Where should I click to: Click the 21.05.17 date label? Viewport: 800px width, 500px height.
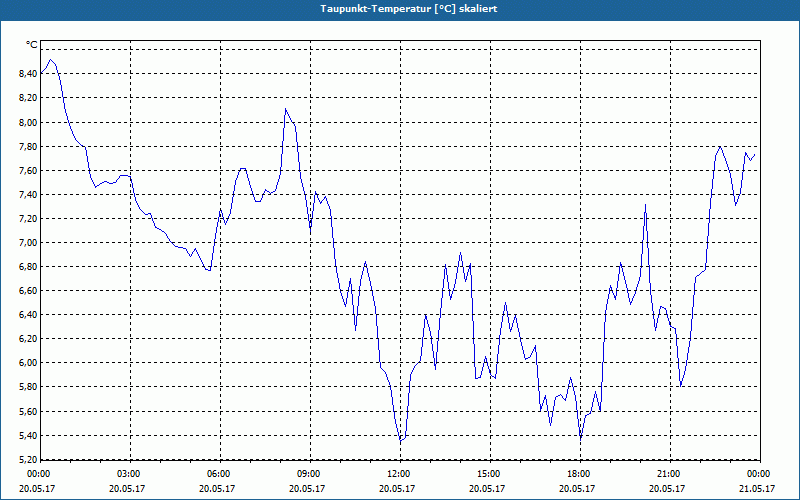point(757,488)
